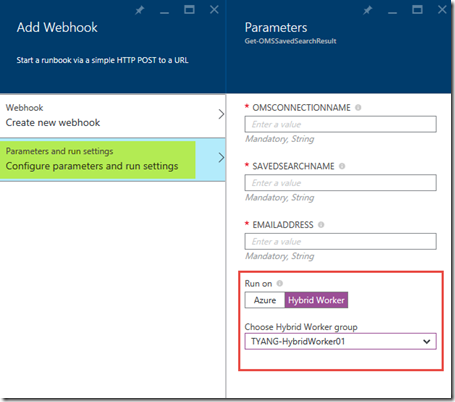
Task: Click the OMSCONNECTIONNAME value field
Action: pos(340,124)
